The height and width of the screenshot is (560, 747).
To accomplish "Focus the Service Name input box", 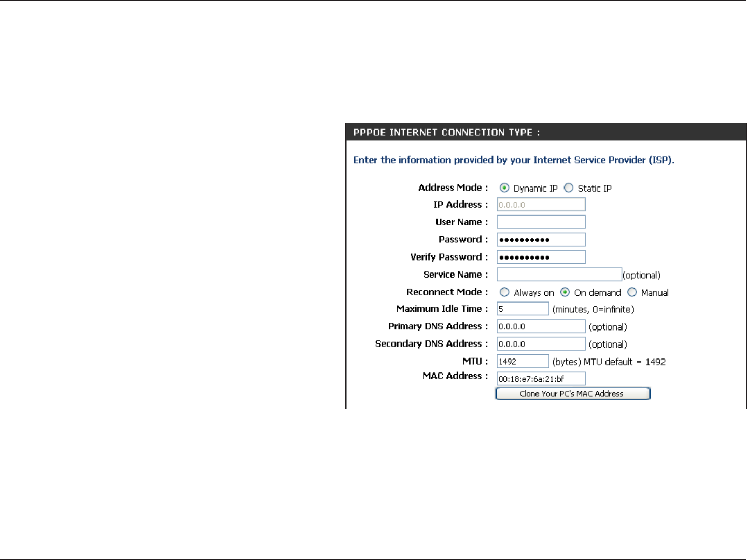I will (559, 275).
